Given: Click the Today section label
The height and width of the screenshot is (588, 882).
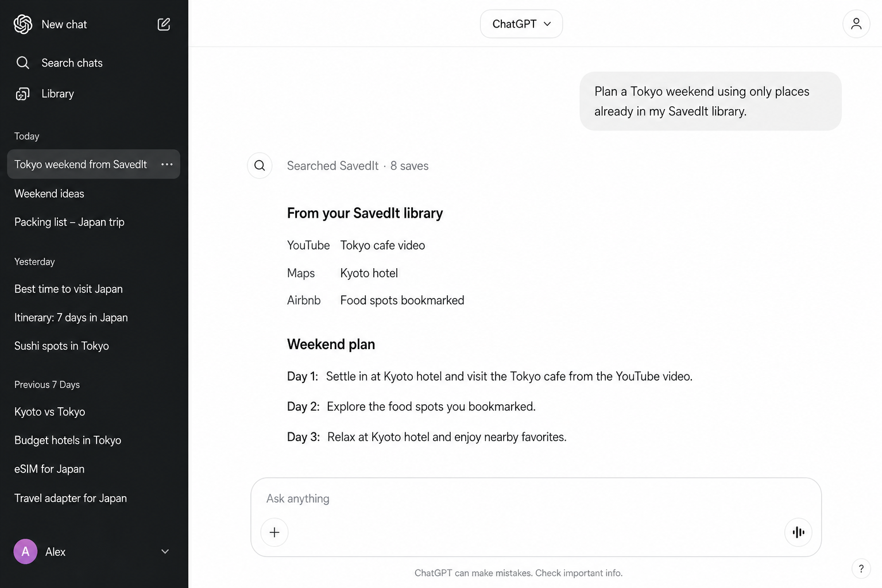Looking at the screenshot, I should [26, 136].
